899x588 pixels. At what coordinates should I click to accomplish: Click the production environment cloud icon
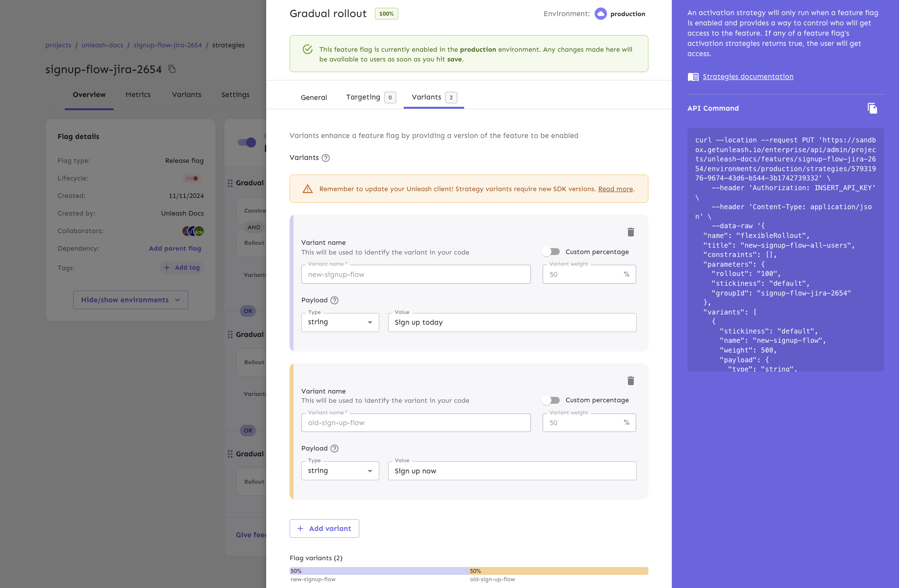tap(601, 14)
